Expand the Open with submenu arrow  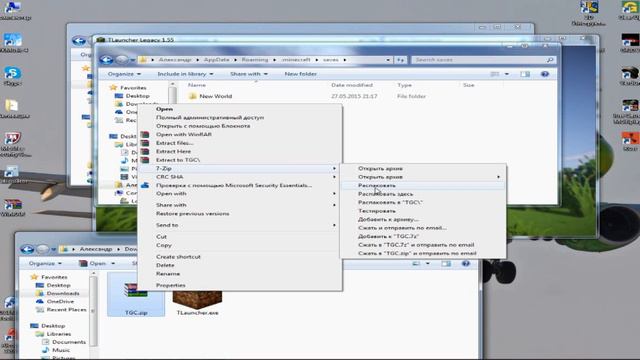334,193
